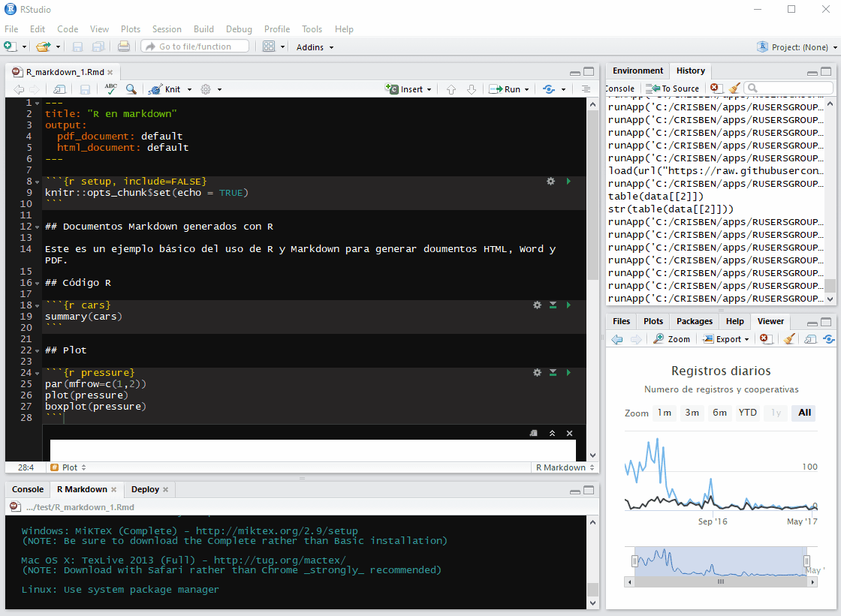Image resolution: width=841 pixels, height=616 pixels.
Task: Open the Debug menu
Action: [x=239, y=29]
